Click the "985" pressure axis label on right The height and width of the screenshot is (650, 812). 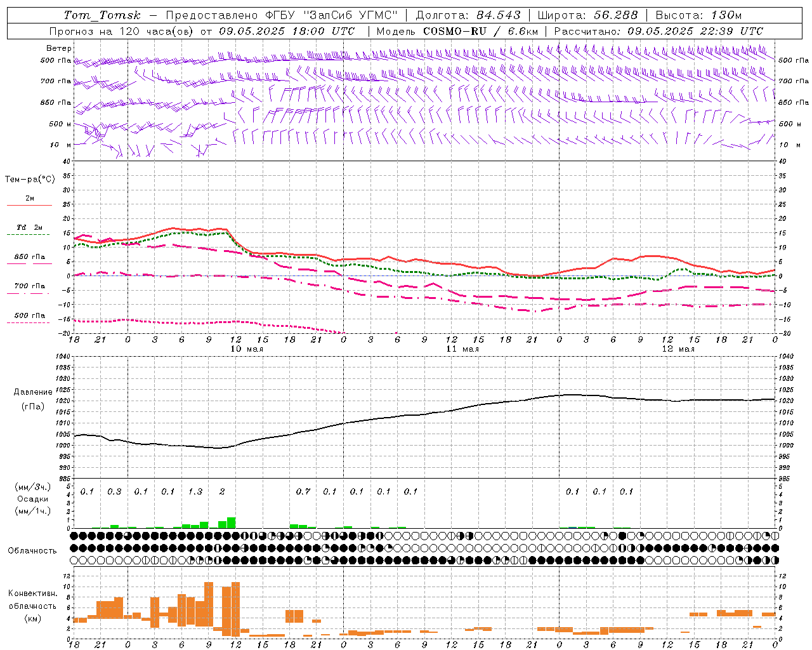(785, 479)
